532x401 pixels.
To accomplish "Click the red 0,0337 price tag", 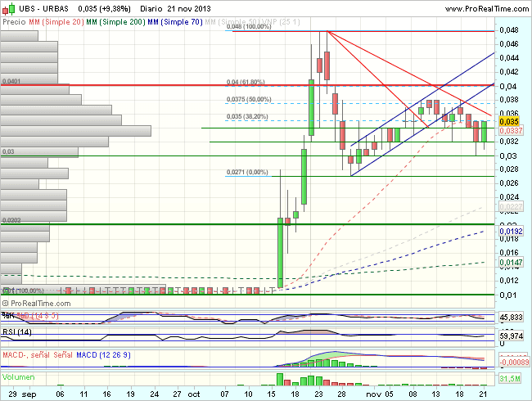I will click(511, 130).
